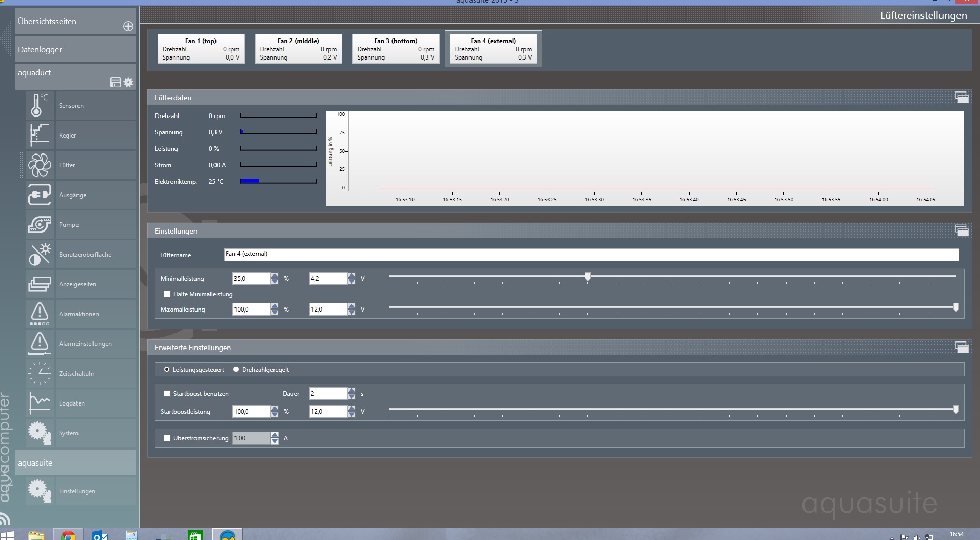The height and width of the screenshot is (540, 980).
Task: Adjust Startboostleistung voltage stepper arrows
Action: click(x=351, y=411)
